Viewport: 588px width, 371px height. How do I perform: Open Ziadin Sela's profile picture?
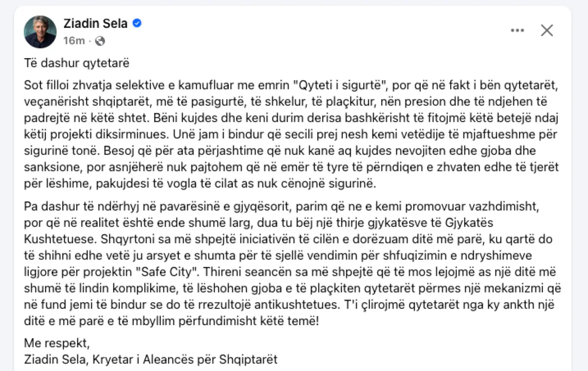[40, 32]
